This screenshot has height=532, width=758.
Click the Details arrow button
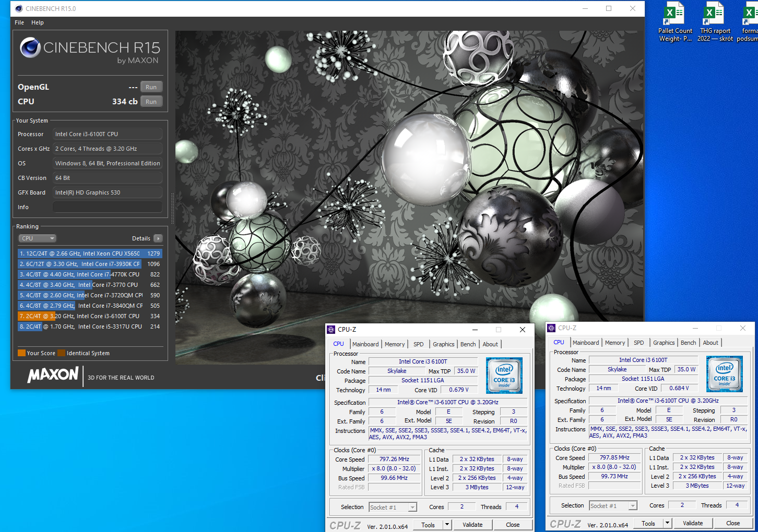(158, 238)
